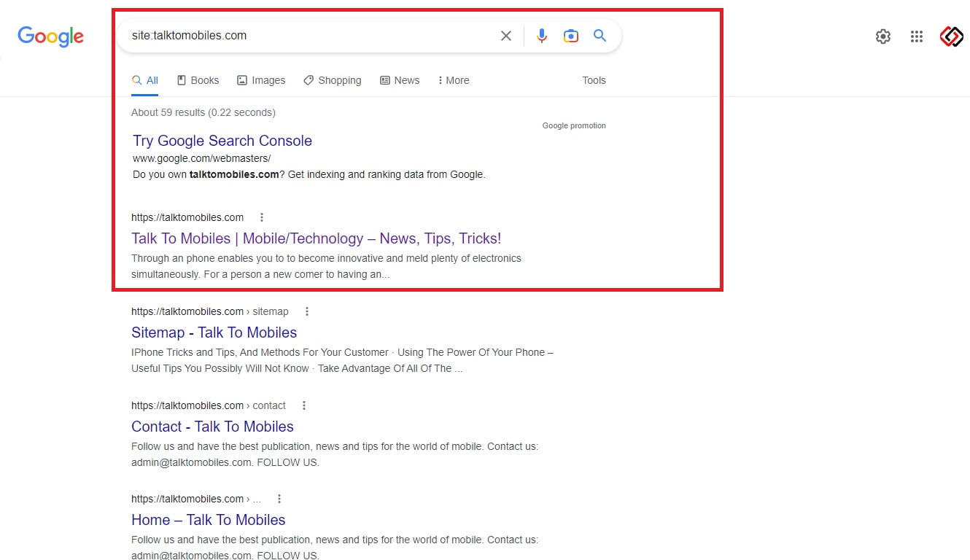970x560 pixels.
Task: Click the homepage result's https://talktomobiles.com URL
Action: pos(187,217)
